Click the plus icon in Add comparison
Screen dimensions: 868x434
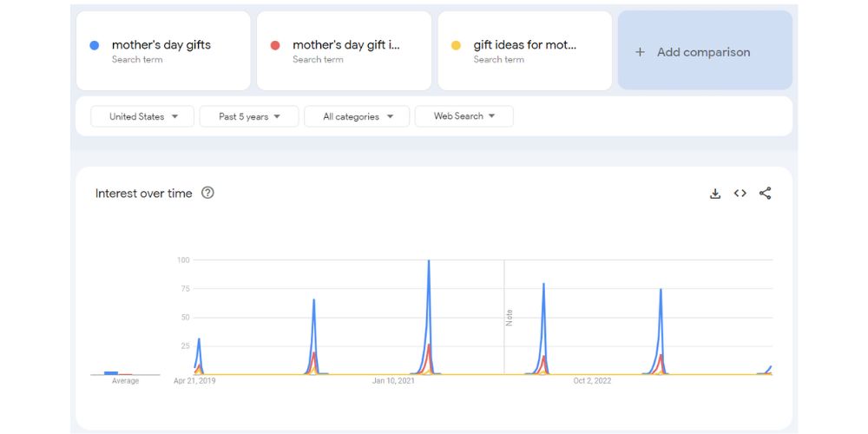coord(641,52)
